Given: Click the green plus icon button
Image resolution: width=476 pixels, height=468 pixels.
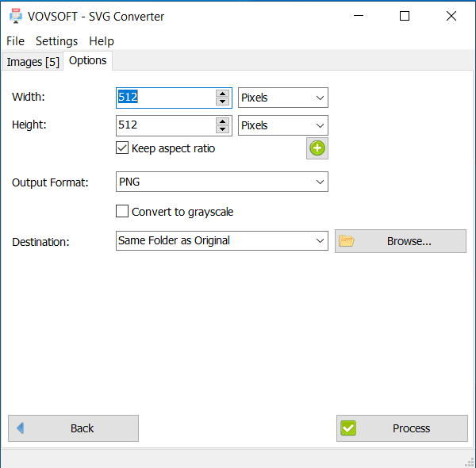Looking at the screenshot, I should [x=317, y=148].
